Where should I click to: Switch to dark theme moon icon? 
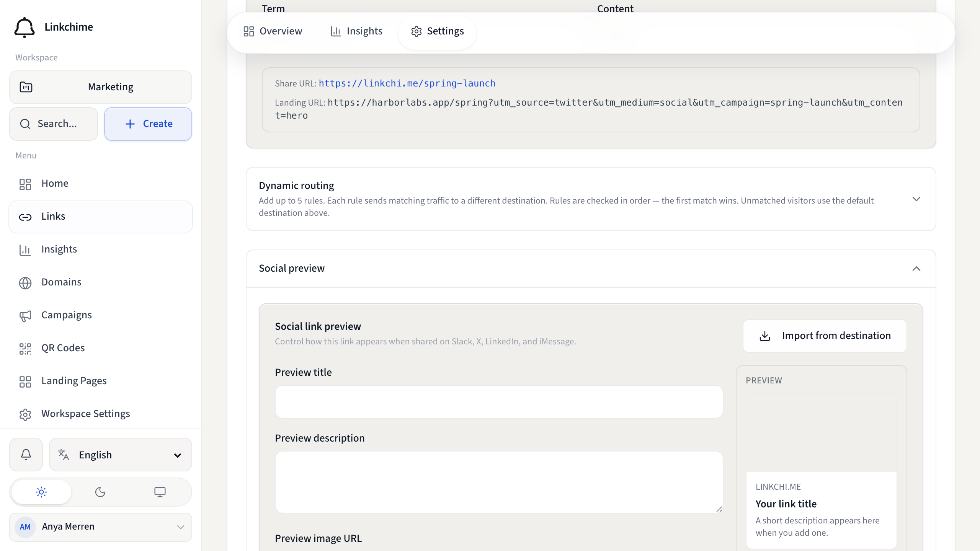point(100,492)
